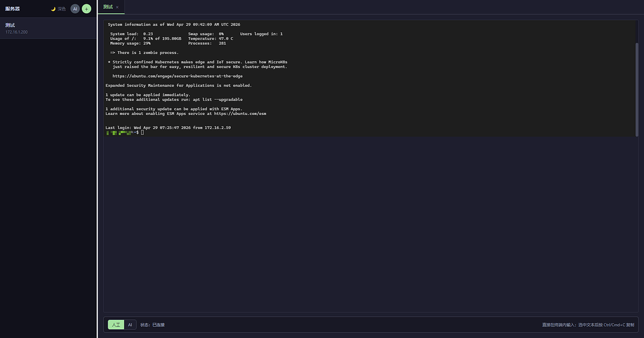Click the 'There is 1 zombie process' line
This screenshot has height=338, width=644.
144,53
